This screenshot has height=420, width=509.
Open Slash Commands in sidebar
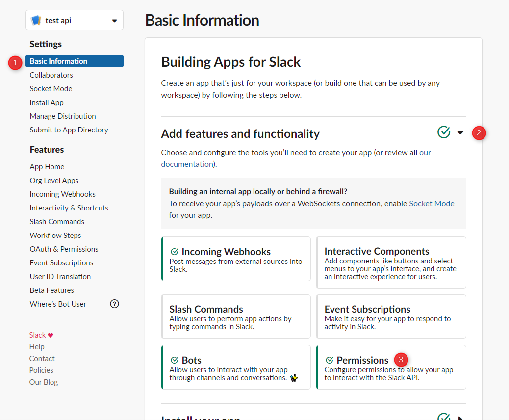point(57,222)
